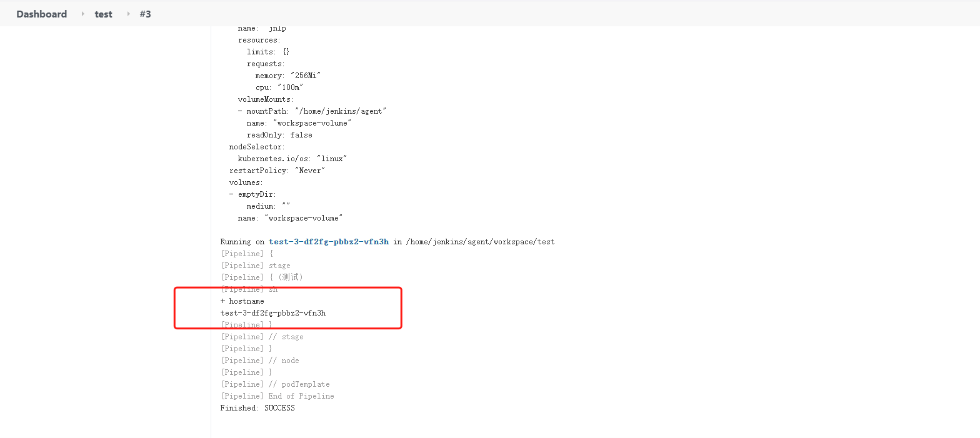Screen dimensions: 980x438
Task: Open build #3 breadcrumb
Action: tap(145, 14)
